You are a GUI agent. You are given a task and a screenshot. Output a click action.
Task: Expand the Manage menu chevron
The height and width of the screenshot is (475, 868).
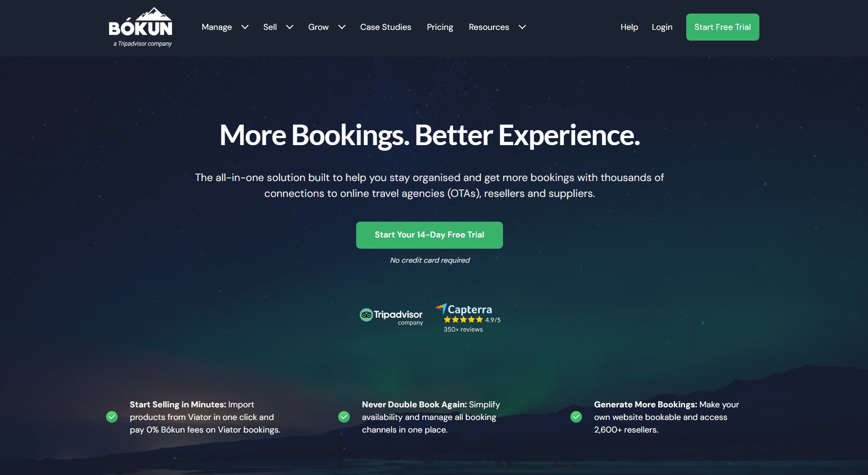pos(245,27)
